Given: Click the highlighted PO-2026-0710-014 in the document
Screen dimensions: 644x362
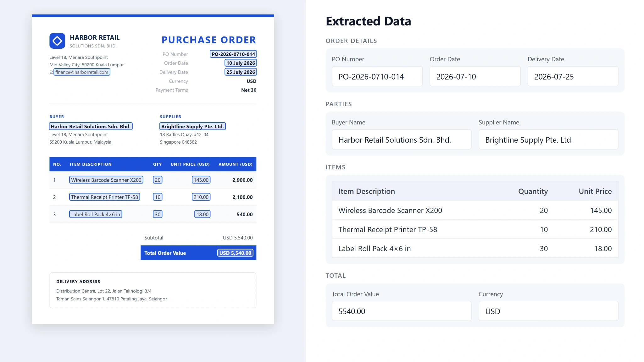Looking at the screenshot, I should (233, 54).
